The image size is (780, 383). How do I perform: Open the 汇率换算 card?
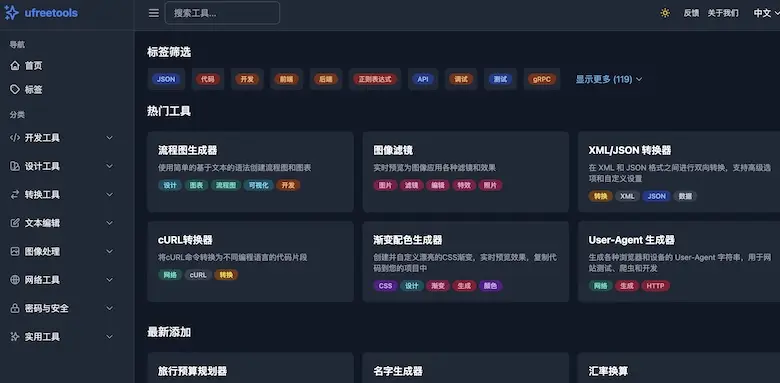pos(679,368)
